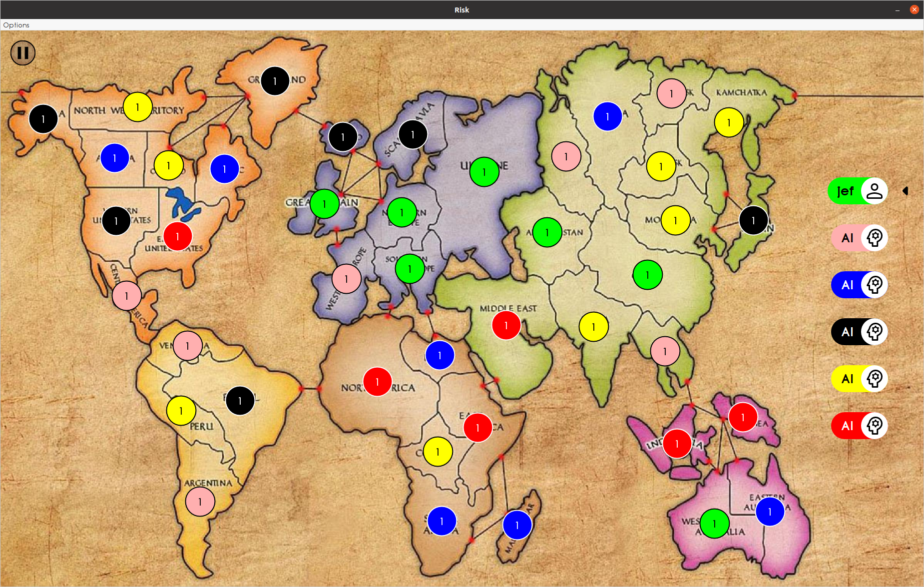Select black army token on Alaska
Image resolution: width=924 pixels, height=587 pixels.
pyautogui.click(x=43, y=119)
